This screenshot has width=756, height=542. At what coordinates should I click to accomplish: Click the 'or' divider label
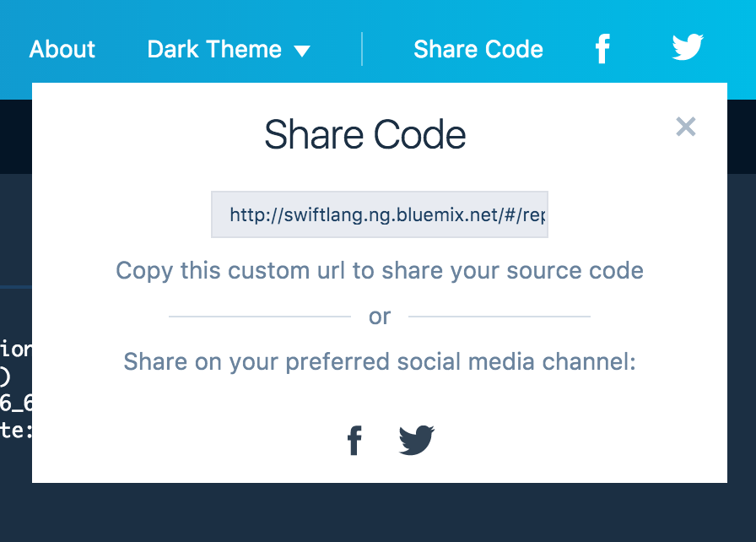coord(380,317)
